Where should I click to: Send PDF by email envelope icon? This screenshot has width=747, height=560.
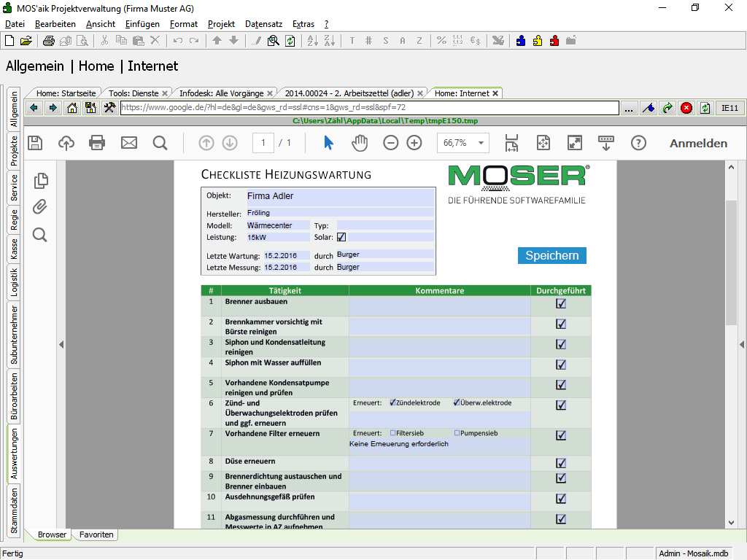click(129, 143)
